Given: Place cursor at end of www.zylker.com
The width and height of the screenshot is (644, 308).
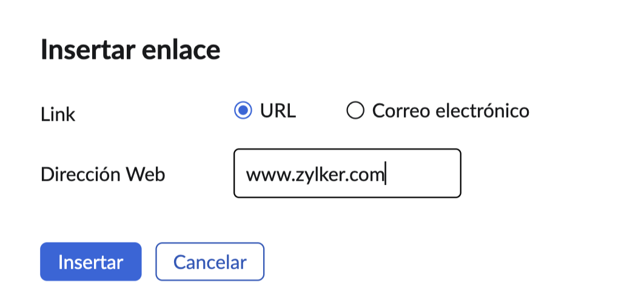Looking at the screenshot, I should tap(385, 175).
